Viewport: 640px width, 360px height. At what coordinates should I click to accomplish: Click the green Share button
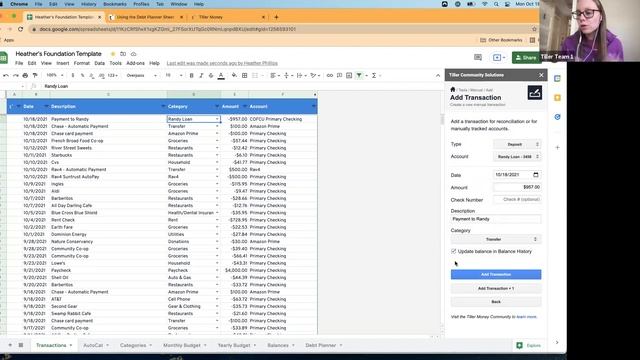(527, 58)
